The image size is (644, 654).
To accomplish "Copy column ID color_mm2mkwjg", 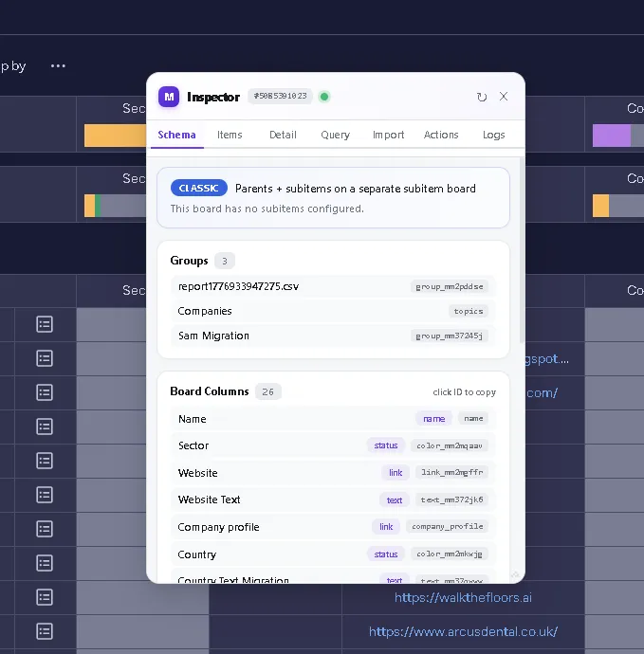I will (449, 554).
